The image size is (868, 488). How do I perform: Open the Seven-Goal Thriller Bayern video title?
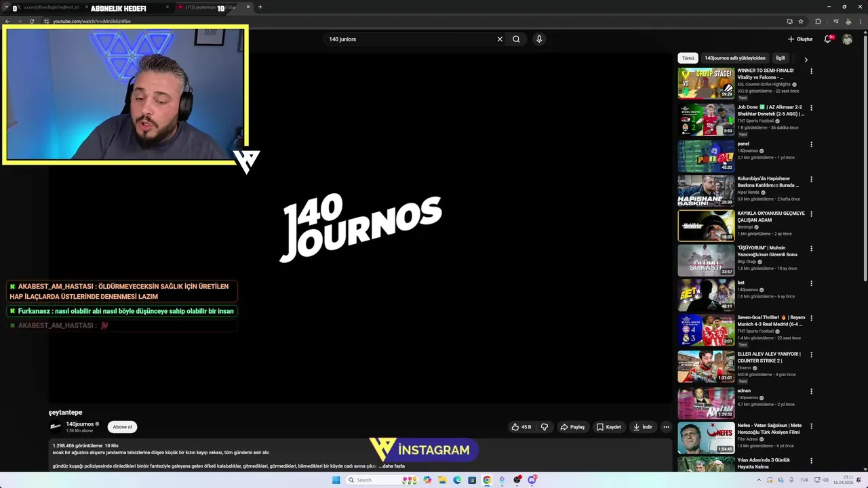pos(771,321)
